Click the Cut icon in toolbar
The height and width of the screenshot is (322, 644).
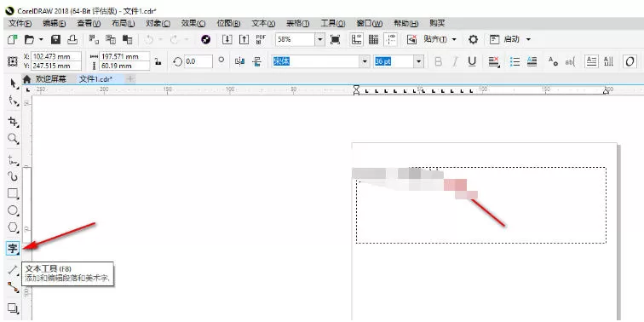(95, 39)
